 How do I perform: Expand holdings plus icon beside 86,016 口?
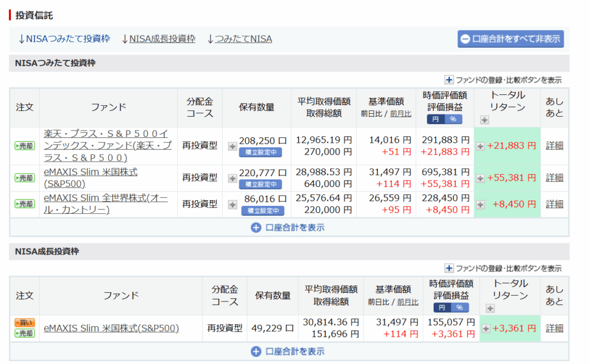tap(232, 204)
